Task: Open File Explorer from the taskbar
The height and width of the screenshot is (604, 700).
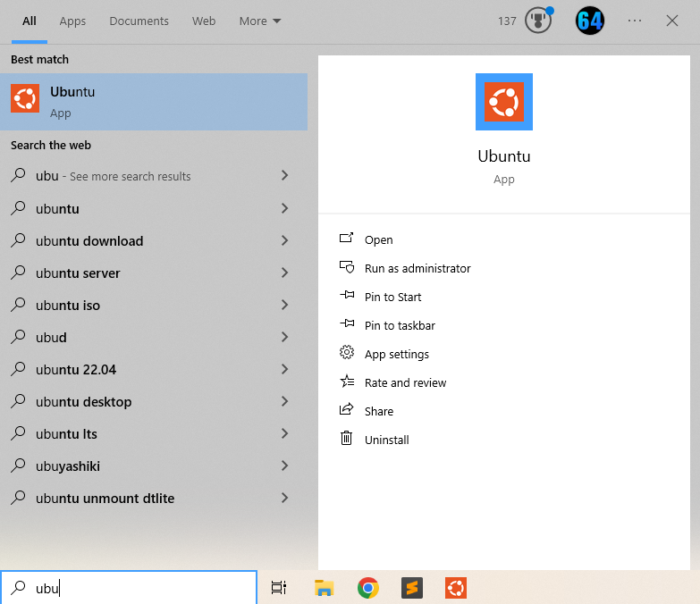Action: tap(324, 588)
